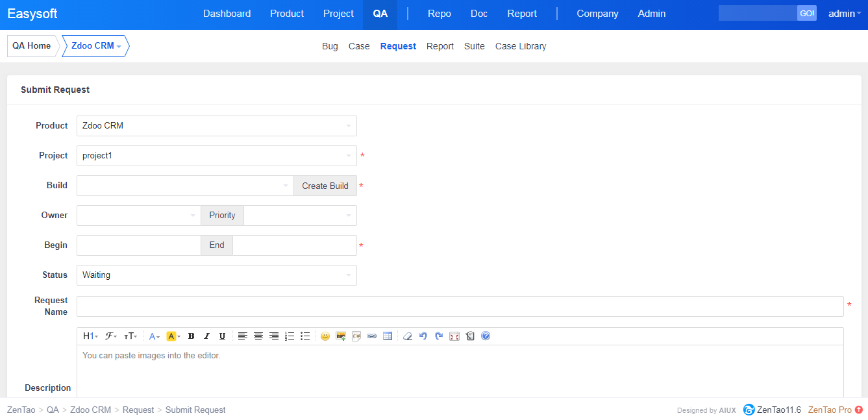The width and height of the screenshot is (868, 420).
Task: Insert a numbered list
Action: point(290,336)
